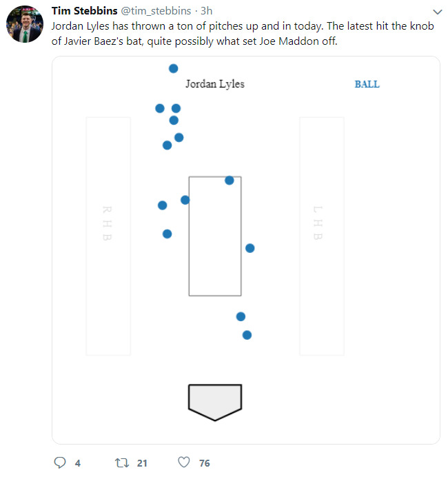448x479 pixels.
Task: Click the LHB batter's box
Action: coord(321,236)
